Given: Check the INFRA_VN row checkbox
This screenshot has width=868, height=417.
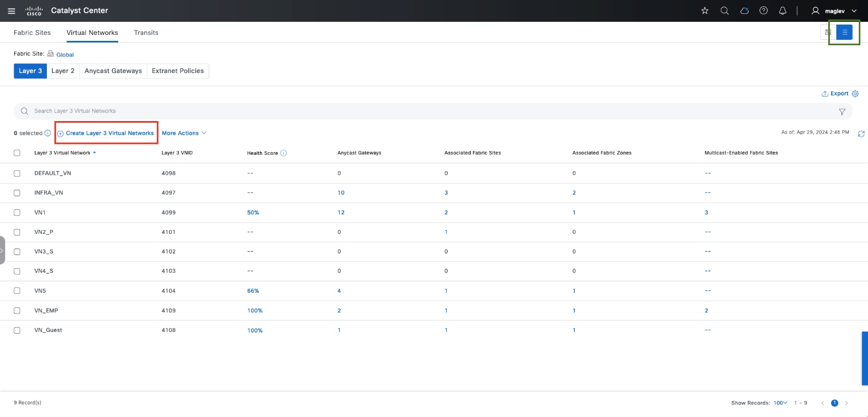Looking at the screenshot, I should click(17, 193).
